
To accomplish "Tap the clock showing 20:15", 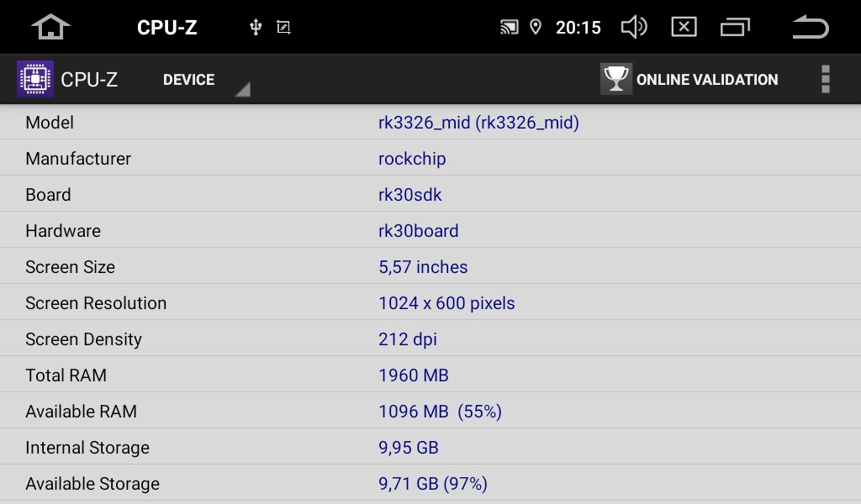I will 578,28.
